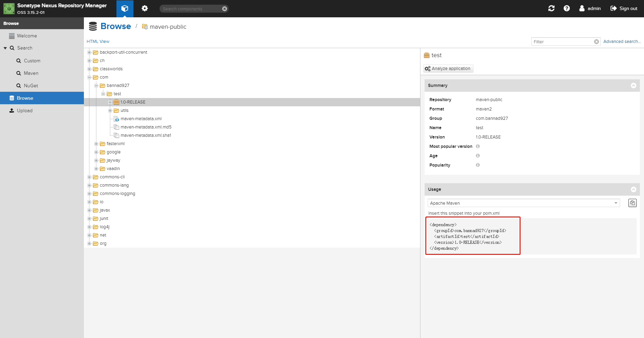Viewport: 644px width, 338px height.
Task: Open the Browse cube icon in header
Action: (x=125, y=9)
